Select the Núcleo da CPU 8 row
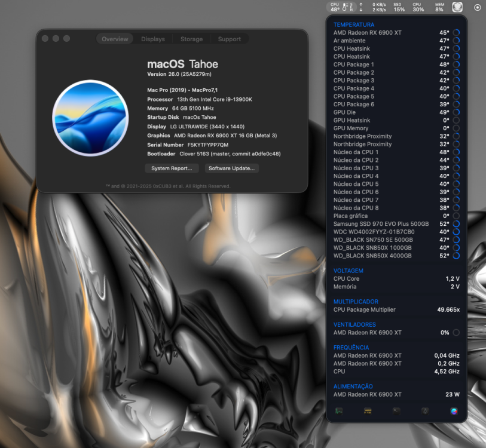Screen dimensions: 486x448 (396, 208)
